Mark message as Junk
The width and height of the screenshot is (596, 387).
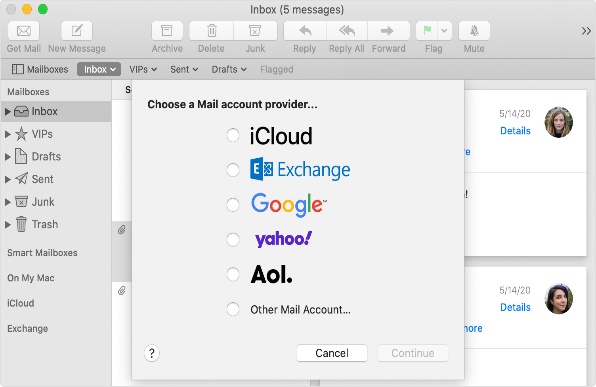point(255,31)
